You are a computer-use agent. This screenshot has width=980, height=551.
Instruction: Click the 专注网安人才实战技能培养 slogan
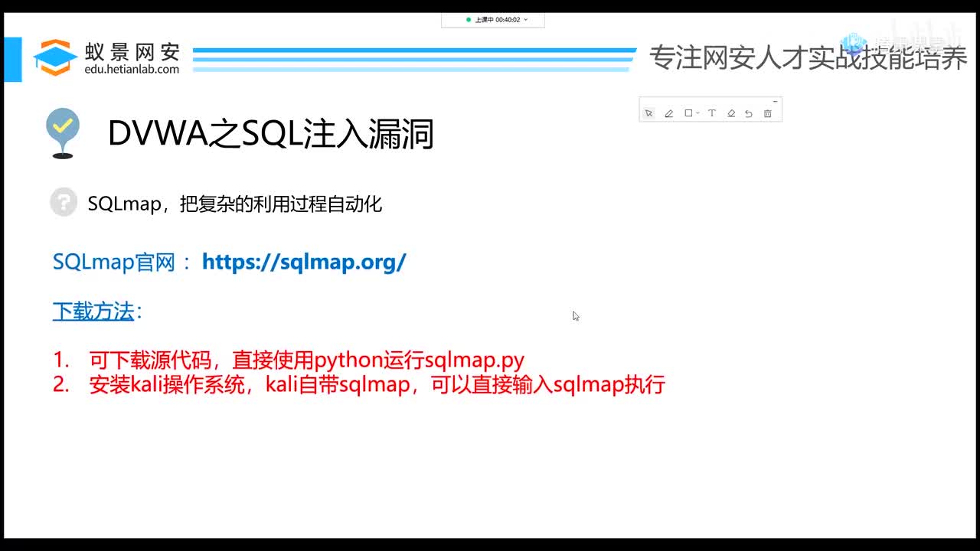point(808,57)
